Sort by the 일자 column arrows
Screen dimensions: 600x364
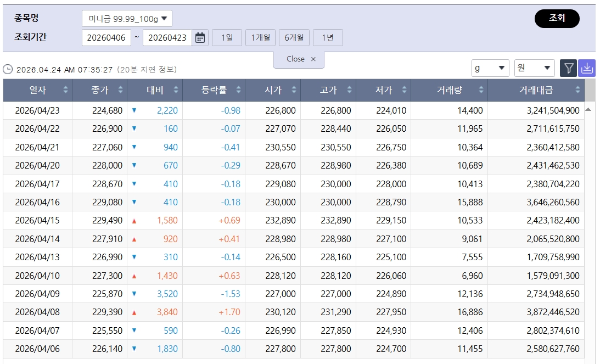tap(65, 90)
